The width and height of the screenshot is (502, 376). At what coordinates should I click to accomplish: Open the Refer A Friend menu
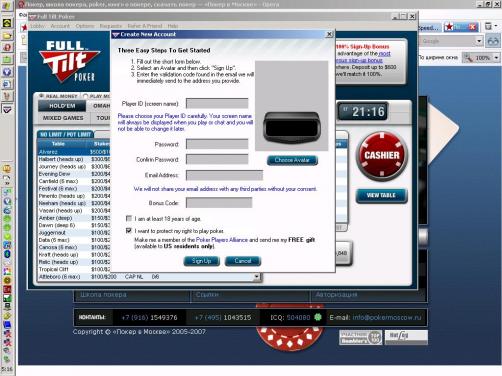pyautogui.click(x=145, y=26)
